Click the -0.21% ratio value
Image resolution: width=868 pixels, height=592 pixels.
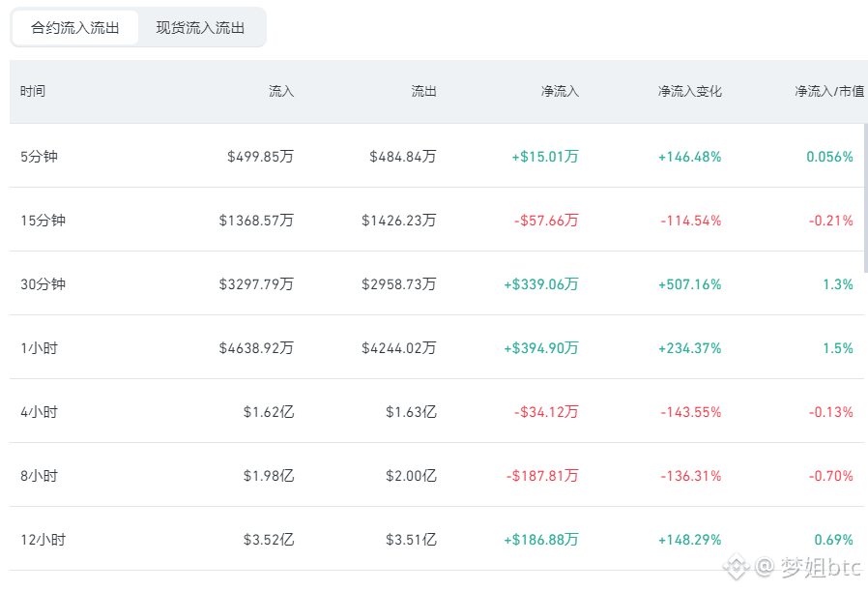coord(831,221)
